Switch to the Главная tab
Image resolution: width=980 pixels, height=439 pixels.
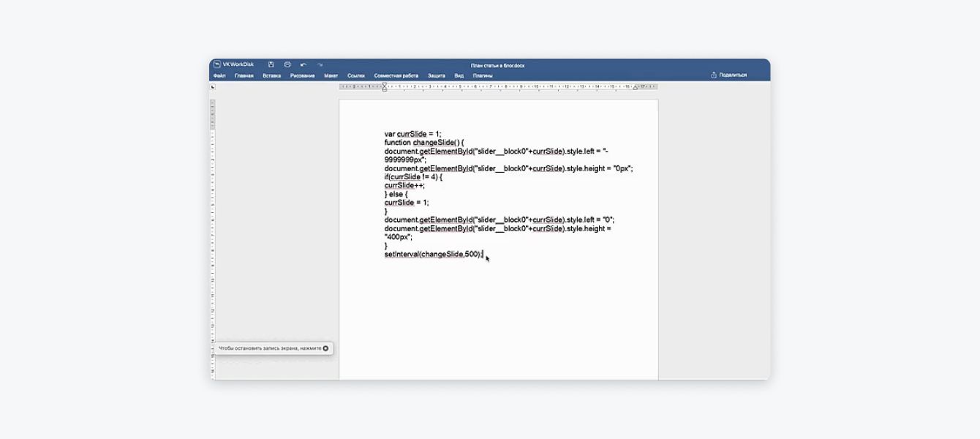tap(244, 75)
